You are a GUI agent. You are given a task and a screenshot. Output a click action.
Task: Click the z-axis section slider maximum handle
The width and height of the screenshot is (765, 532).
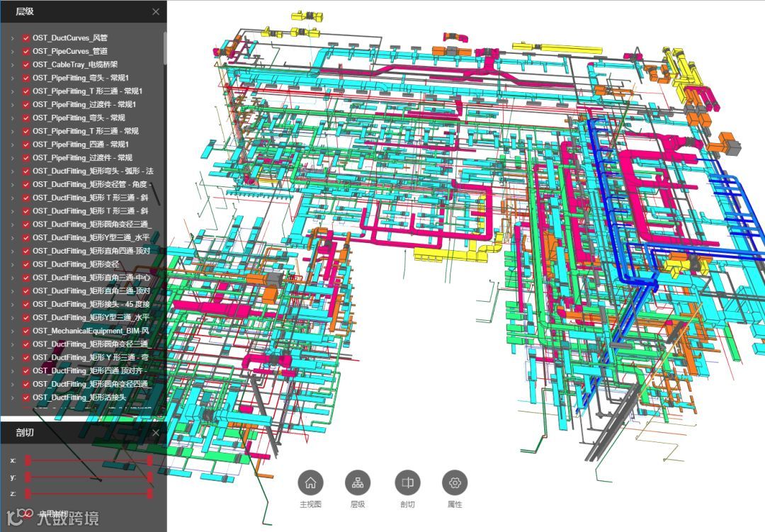pyautogui.click(x=149, y=494)
